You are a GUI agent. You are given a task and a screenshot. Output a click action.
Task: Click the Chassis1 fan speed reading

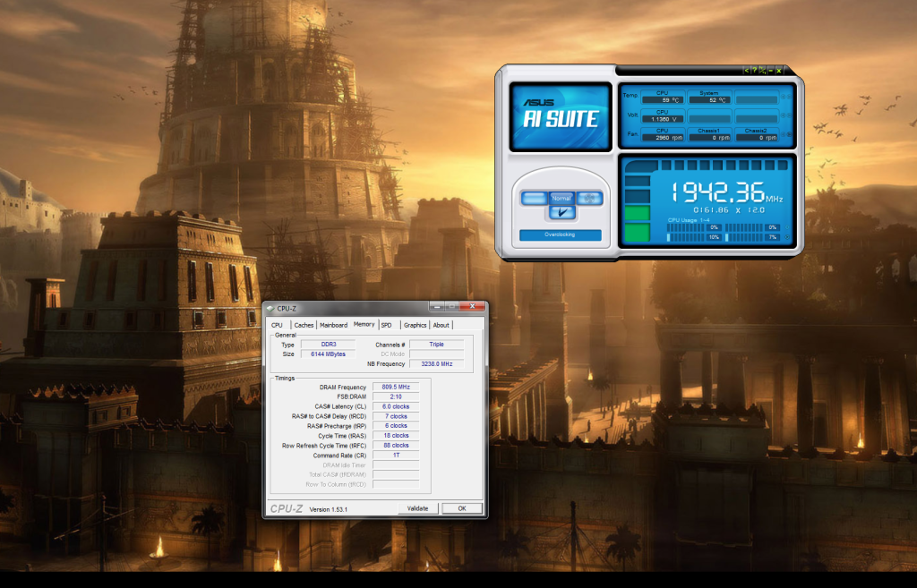709,137
